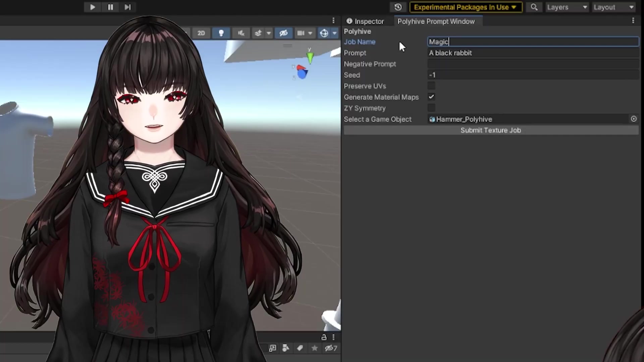Open the global search magnifier icon
Viewport: 644px width, 362px height.
tap(534, 7)
